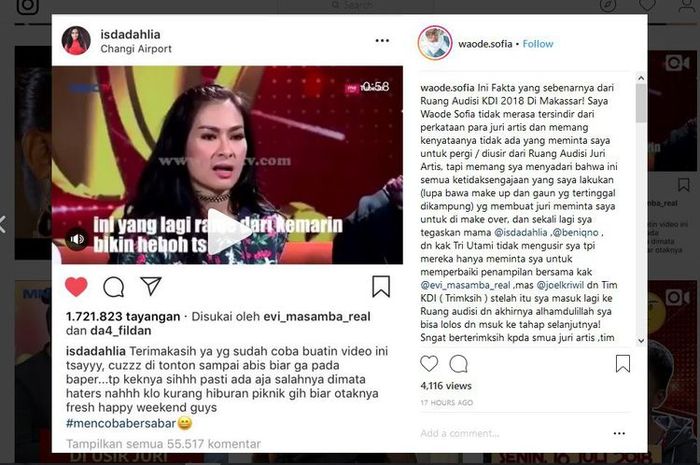Open waode.sofia profile avatar
700x465 pixels.
(435, 43)
